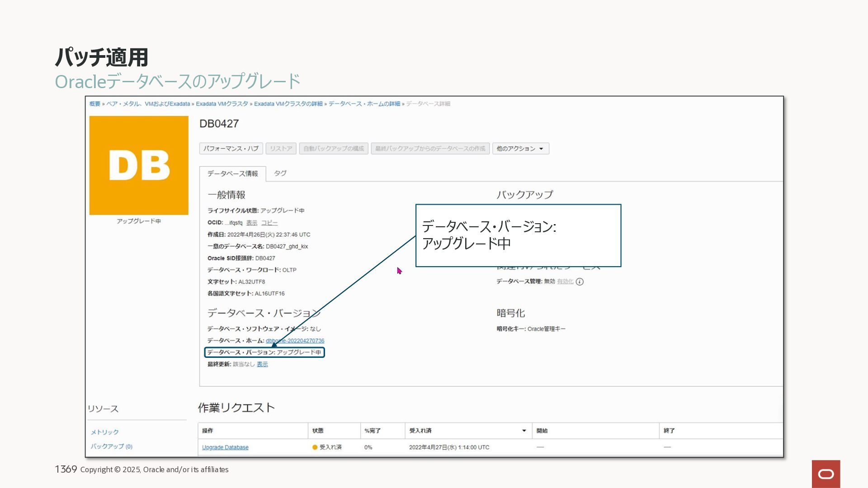The width and height of the screenshot is (868, 488).
Task: Click the 有効化 link for database management
Action: coord(565,282)
